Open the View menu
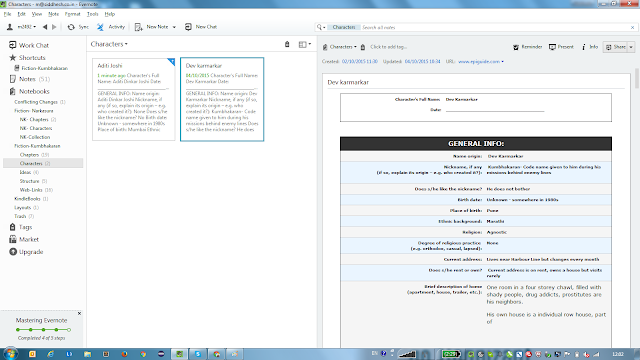The height and width of the screenshot is (360, 640). (x=37, y=14)
